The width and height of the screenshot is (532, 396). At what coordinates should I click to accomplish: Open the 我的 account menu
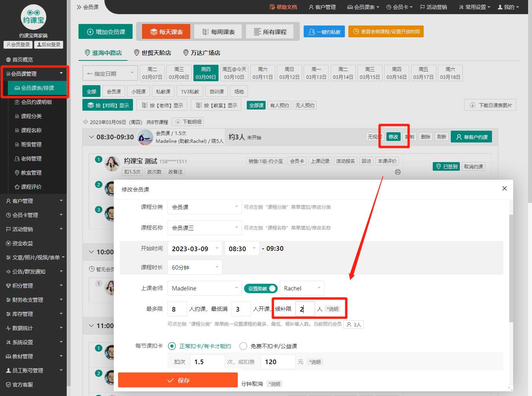point(508,7)
